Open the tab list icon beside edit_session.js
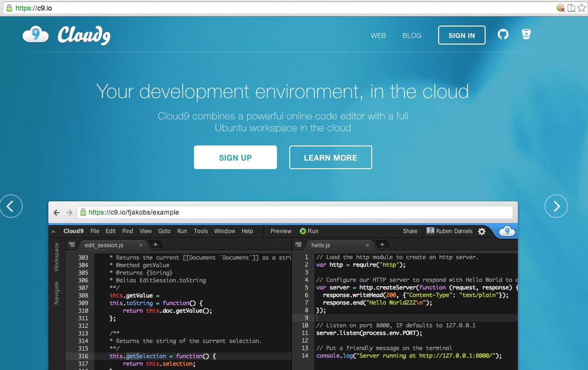 [72, 245]
